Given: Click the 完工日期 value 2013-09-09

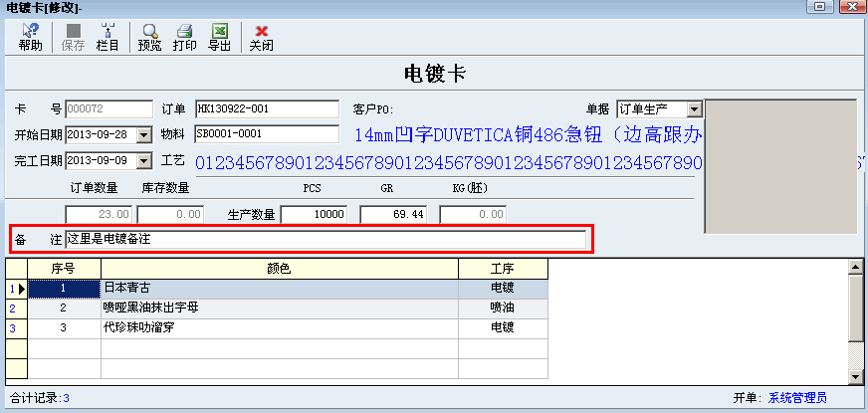Looking at the screenshot, I should [x=101, y=161].
